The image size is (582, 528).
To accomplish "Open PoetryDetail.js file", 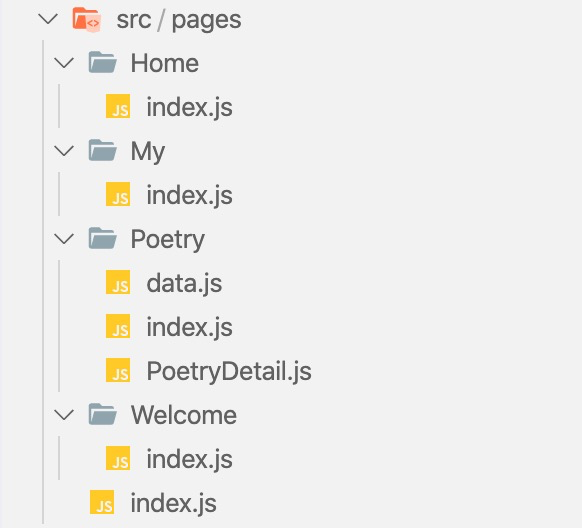I will coord(229,371).
